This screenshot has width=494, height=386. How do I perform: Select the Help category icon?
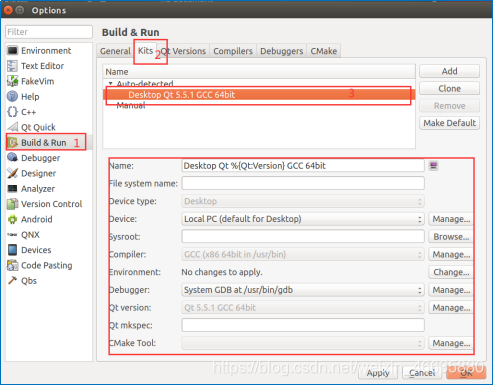pos(12,97)
